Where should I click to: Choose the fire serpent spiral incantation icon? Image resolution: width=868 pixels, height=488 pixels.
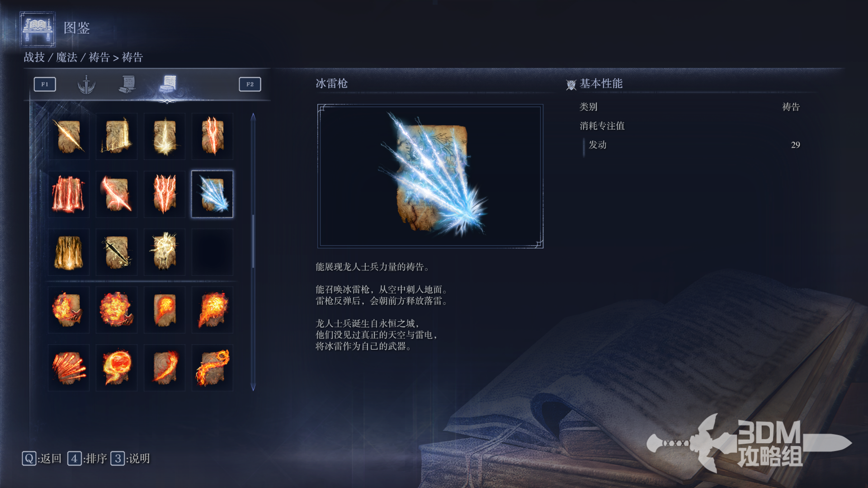coord(212,368)
